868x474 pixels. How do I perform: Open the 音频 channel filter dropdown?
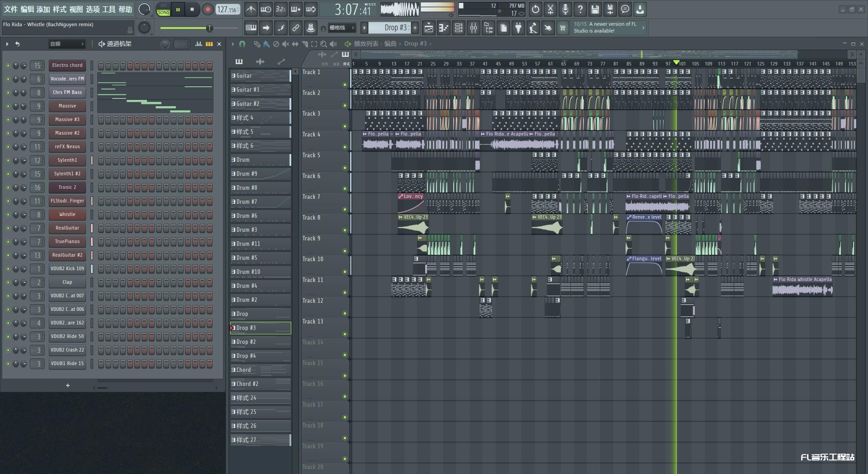[x=67, y=44]
